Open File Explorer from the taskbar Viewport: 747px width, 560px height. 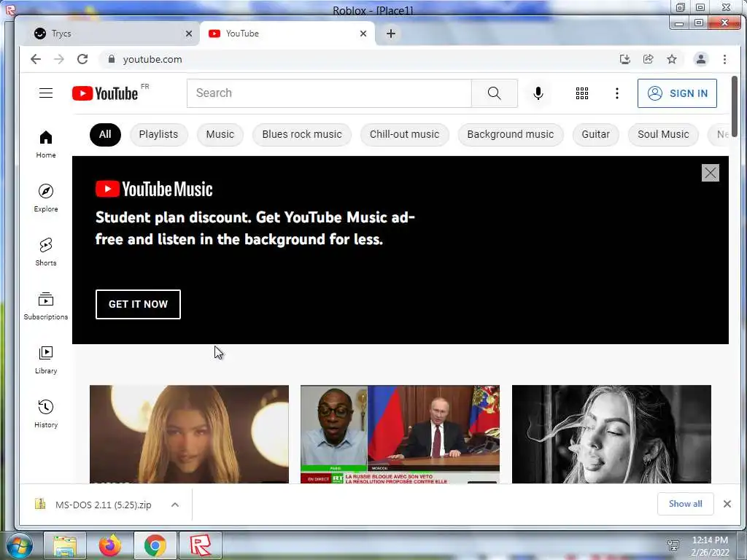(65, 545)
